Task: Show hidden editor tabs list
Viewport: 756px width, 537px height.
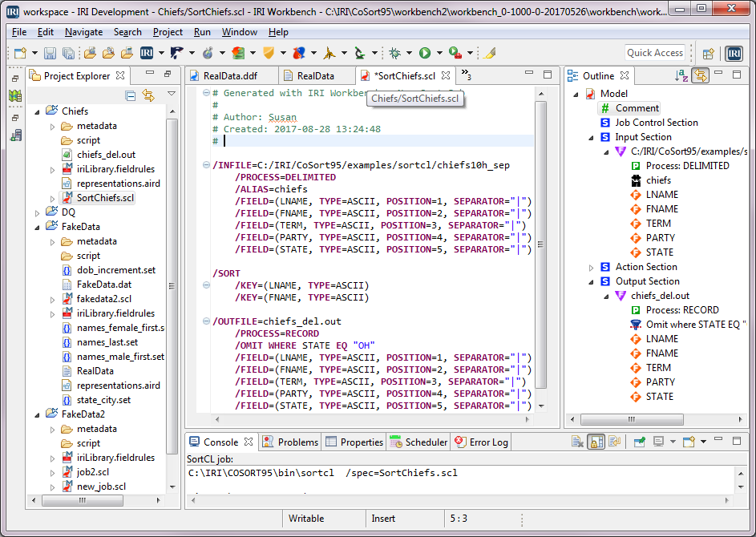Action: point(466,75)
